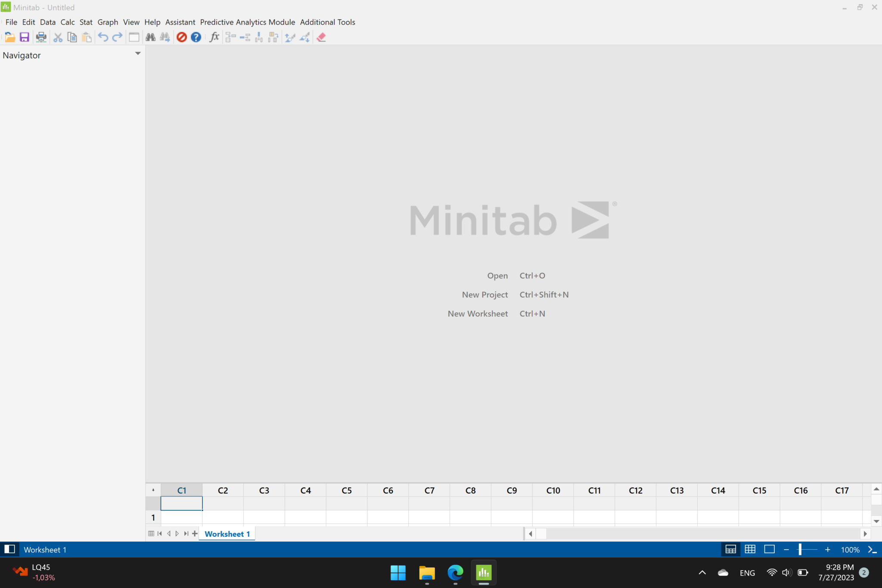Open the command line pane chevron
Screen dimensions: 882x588
click(873, 550)
